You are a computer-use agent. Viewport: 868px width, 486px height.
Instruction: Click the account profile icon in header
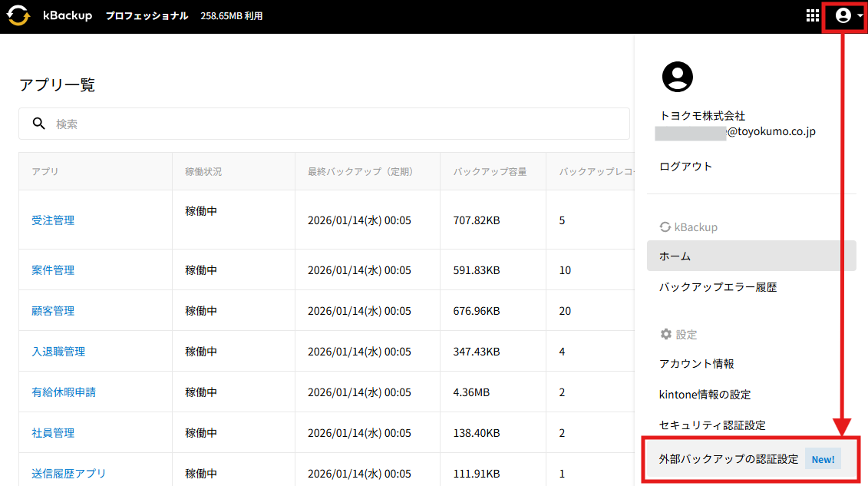click(843, 15)
